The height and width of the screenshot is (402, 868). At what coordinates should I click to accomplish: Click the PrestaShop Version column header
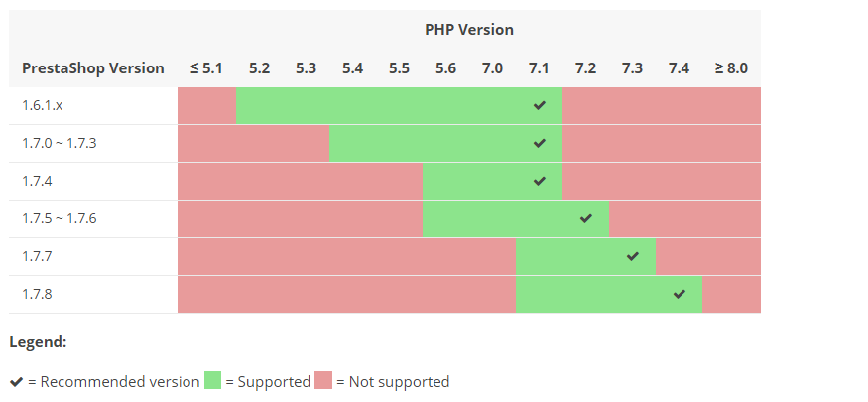pyautogui.click(x=93, y=68)
